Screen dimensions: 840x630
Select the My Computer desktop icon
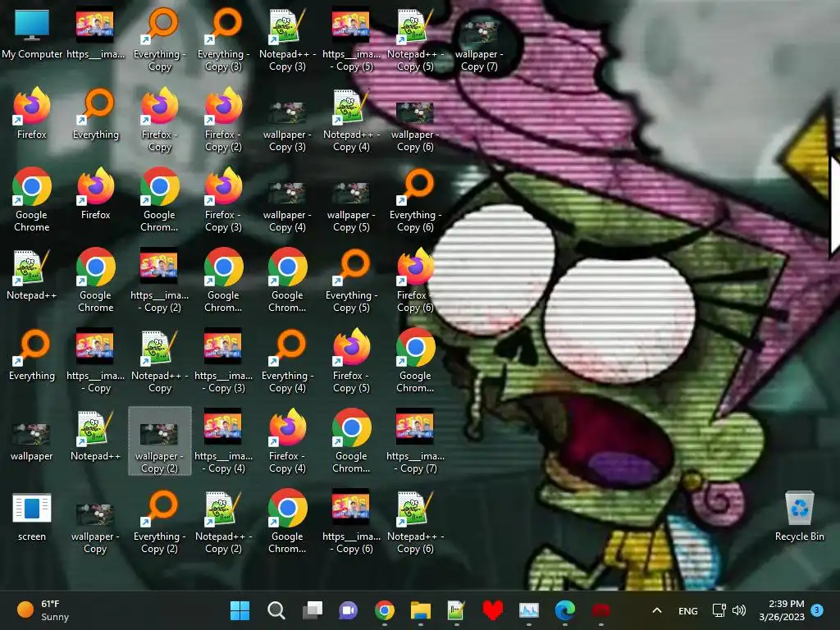tap(32, 33)
